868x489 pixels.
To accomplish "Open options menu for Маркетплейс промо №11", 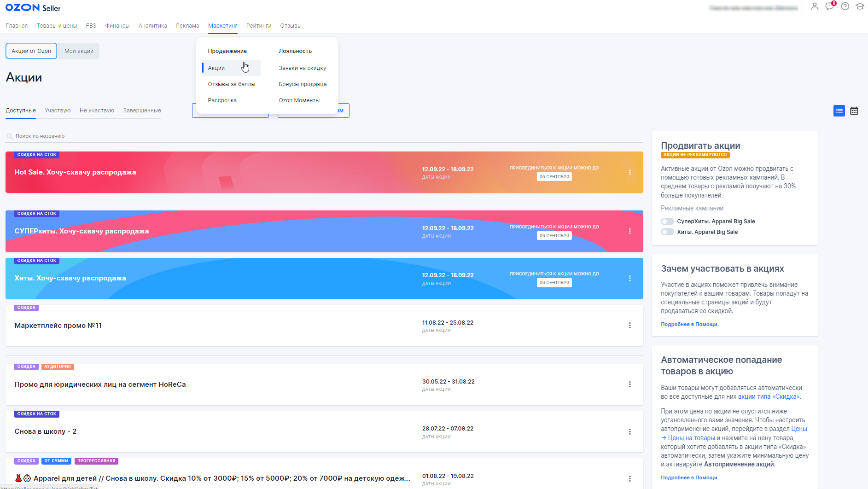I will pyautogui.click(x=630, y=326).
